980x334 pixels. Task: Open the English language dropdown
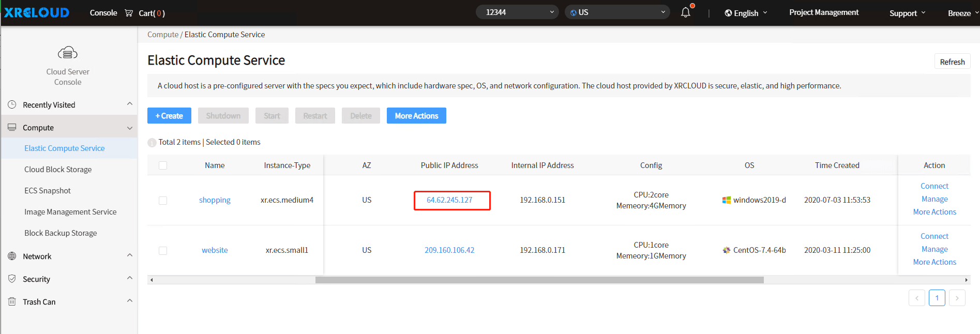[x=746, y=13]
